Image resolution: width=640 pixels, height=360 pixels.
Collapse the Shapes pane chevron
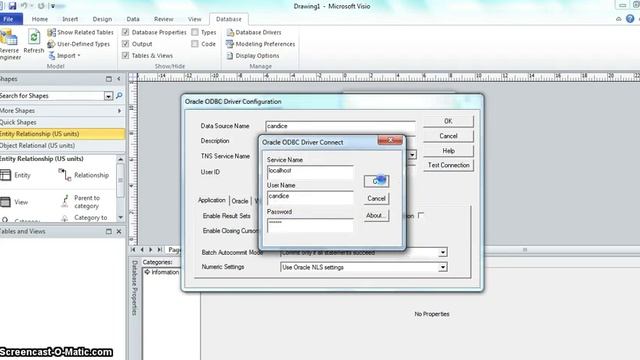tap(119, 79)
